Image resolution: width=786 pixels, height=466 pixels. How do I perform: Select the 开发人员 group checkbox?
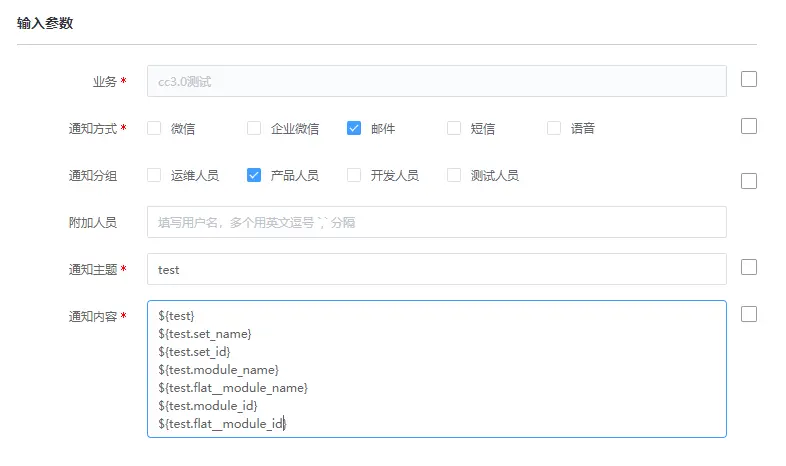pos(354,175)
